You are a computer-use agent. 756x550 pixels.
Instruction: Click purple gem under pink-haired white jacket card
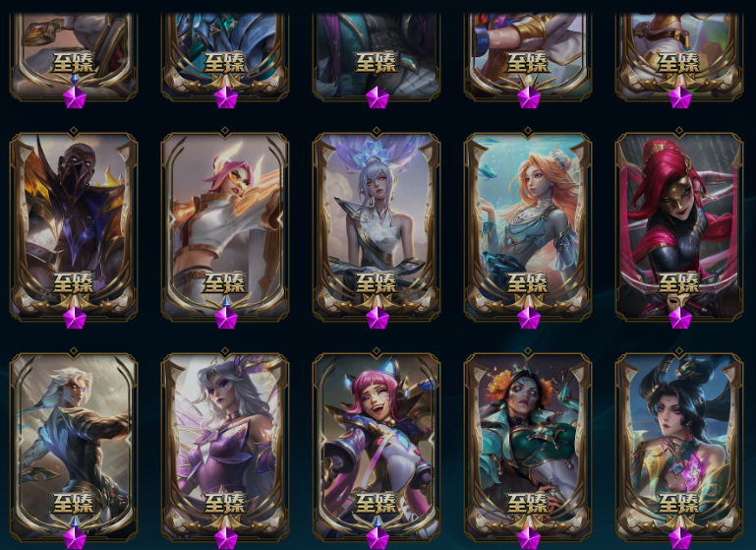(x=226, y=318)
